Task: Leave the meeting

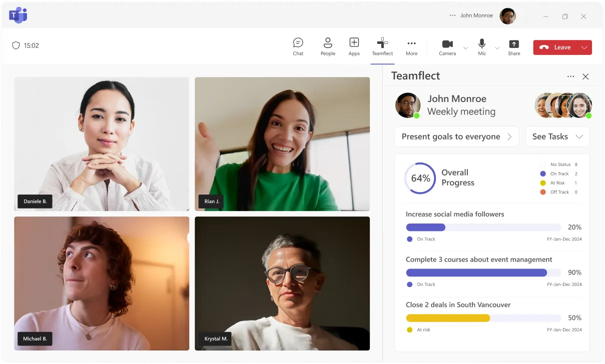Action: 556,47
